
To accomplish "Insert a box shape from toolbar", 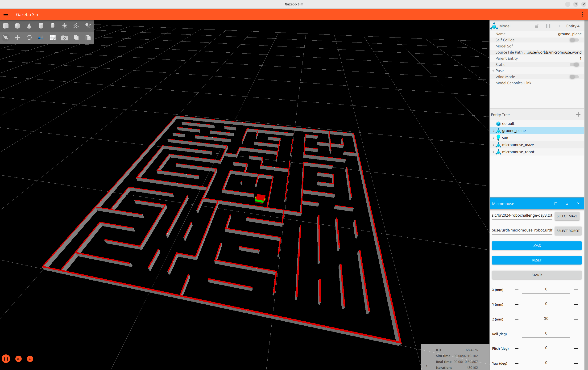I will [x=6, y=26].
